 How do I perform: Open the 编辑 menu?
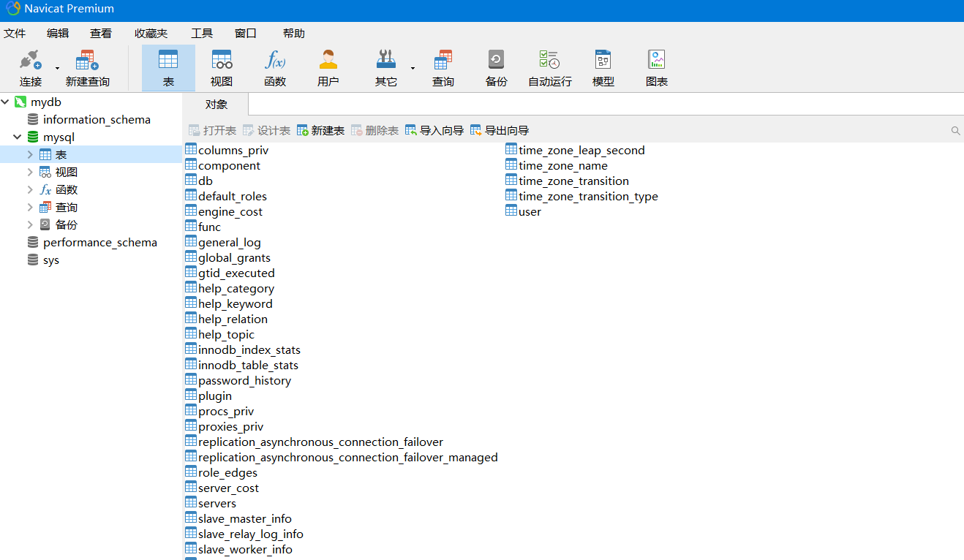[58, 33]
